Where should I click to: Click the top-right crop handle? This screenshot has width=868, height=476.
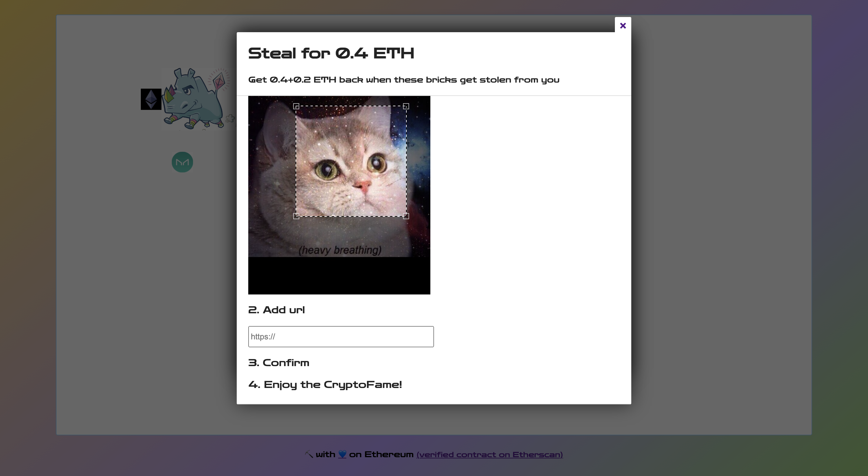tap(406, 107)
